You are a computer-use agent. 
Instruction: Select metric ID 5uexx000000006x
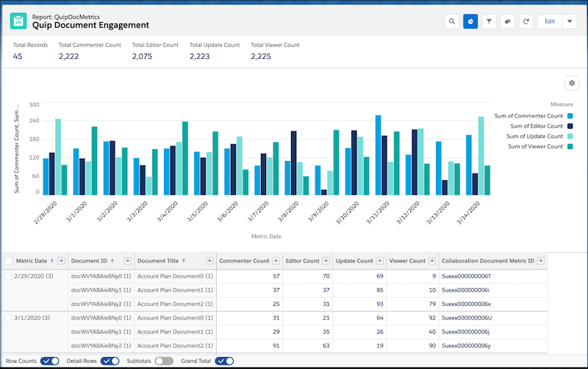click(466, 304)
